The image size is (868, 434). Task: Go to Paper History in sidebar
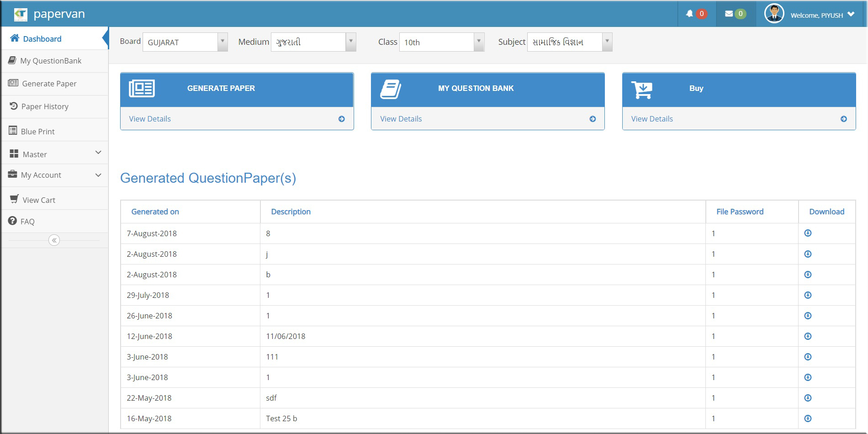point(45,106)
